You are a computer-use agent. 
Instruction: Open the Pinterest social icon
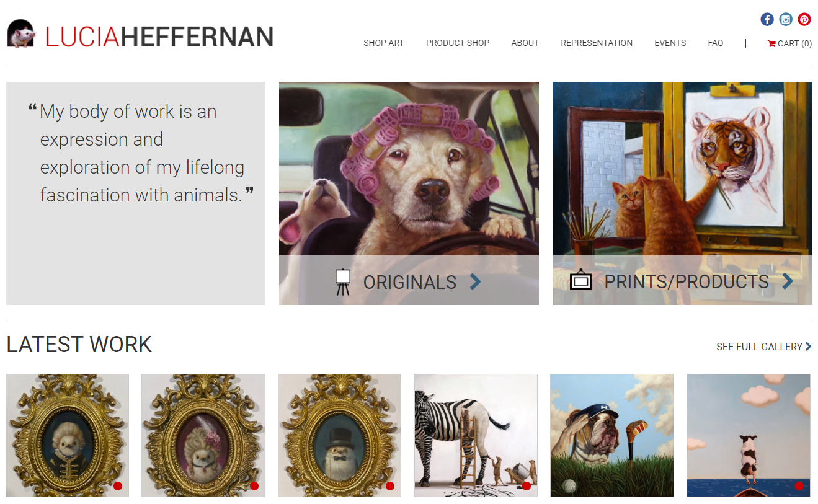point(804,19)
